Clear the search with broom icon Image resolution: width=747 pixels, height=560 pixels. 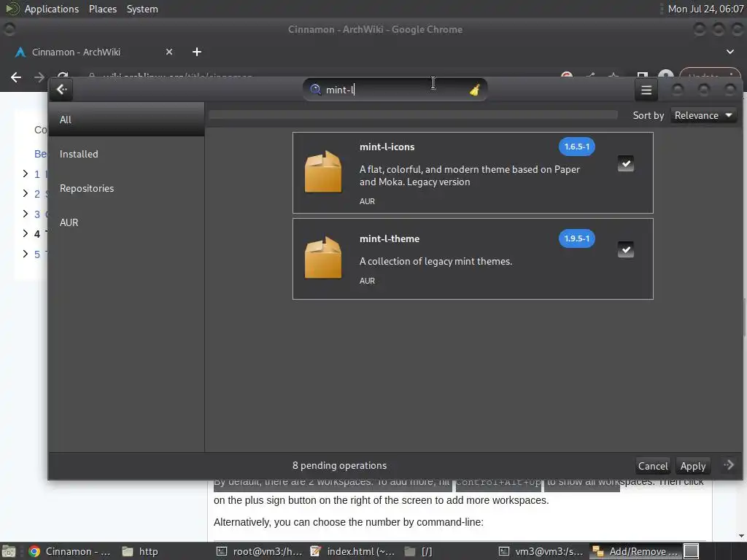pyautogui.click(x=474, y=90)
